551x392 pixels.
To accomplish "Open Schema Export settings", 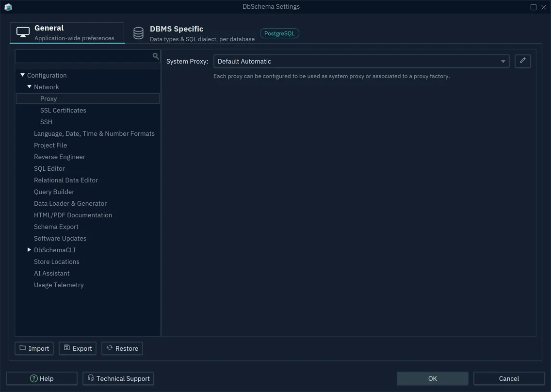I will 56,227.
